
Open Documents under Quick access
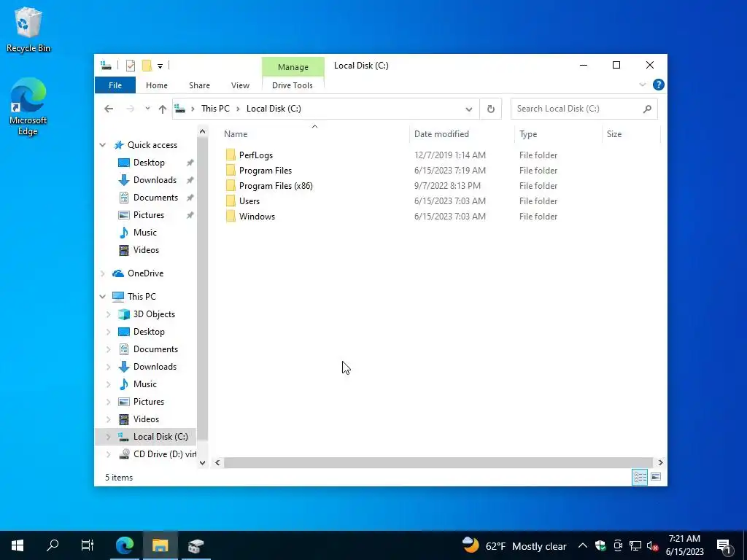click(x=155, y=198)
